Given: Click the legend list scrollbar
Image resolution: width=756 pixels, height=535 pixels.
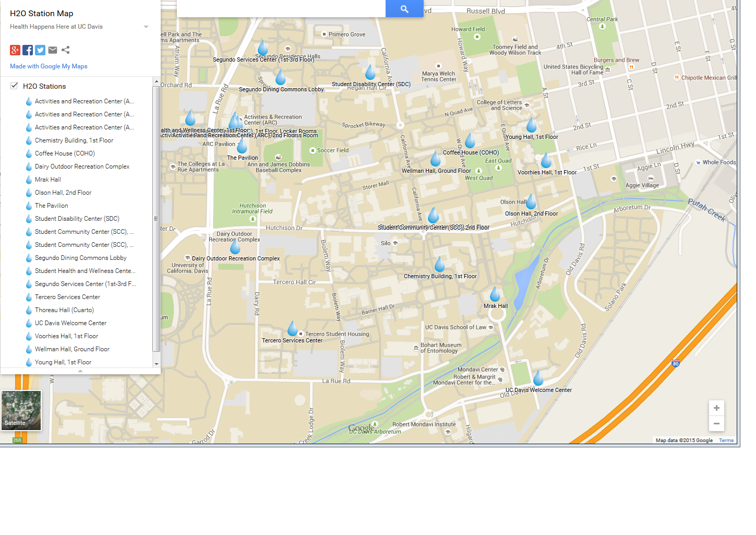Looking at the screenshot, I should tap(156, 219).
